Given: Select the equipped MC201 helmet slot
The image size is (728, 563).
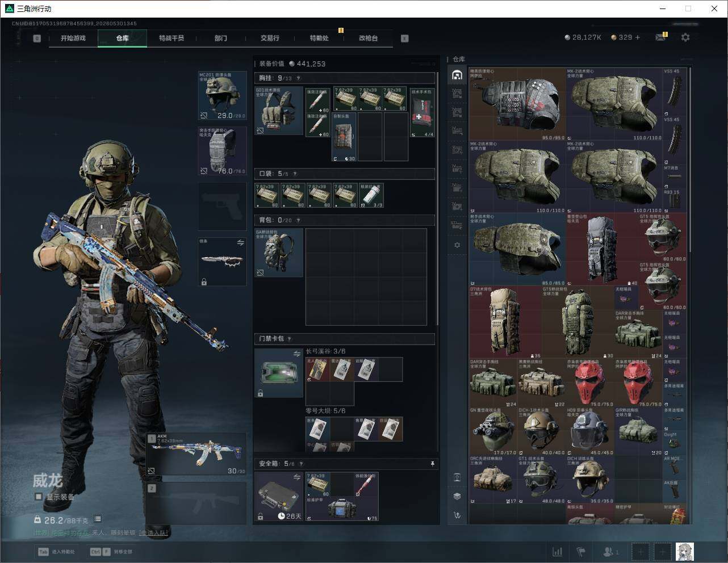Looking at the screenshot, I should [222, 96].
